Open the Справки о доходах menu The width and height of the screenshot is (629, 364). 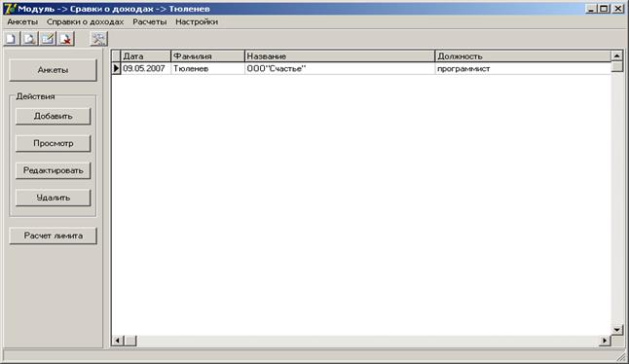(85, 22)
